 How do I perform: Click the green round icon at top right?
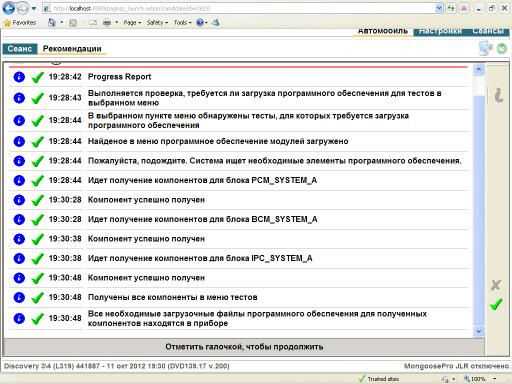point(502,49)
